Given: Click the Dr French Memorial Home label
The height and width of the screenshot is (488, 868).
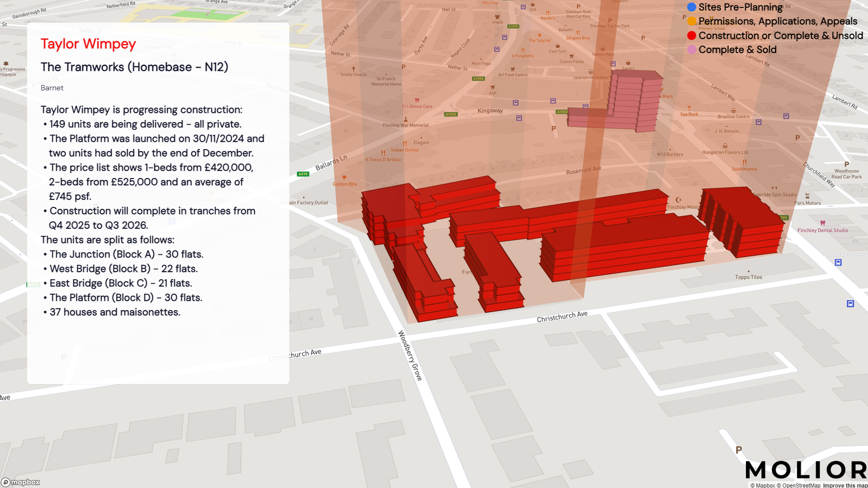Looking at the screenshot, I should click(386, 81).
